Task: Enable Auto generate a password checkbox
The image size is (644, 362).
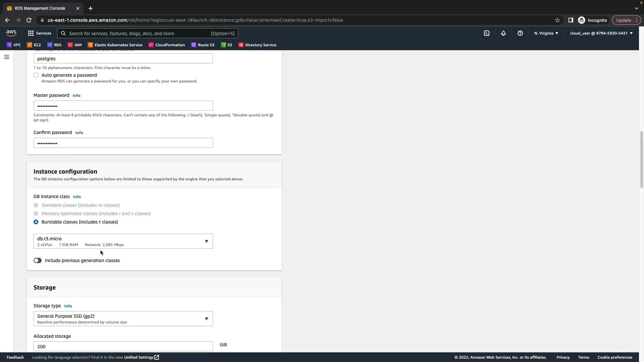Action: (36, 75)
